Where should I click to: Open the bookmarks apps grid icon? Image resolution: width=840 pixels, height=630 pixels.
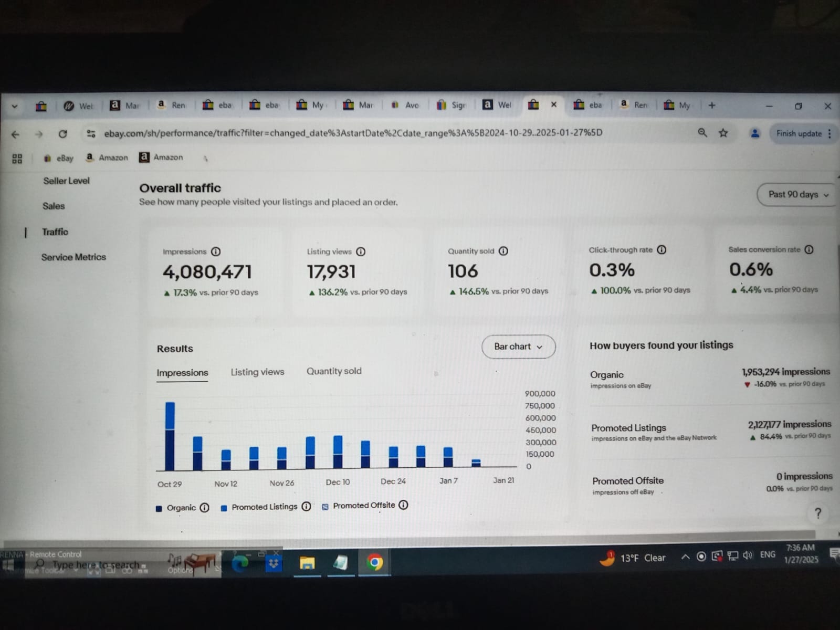17,158
